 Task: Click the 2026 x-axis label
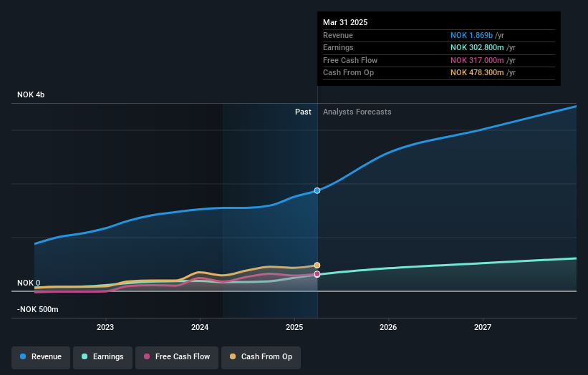(388, 327)
